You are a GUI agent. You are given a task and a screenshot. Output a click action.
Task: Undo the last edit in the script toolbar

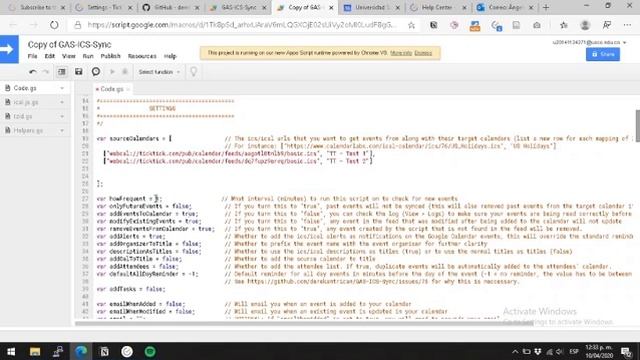[33, 72]
